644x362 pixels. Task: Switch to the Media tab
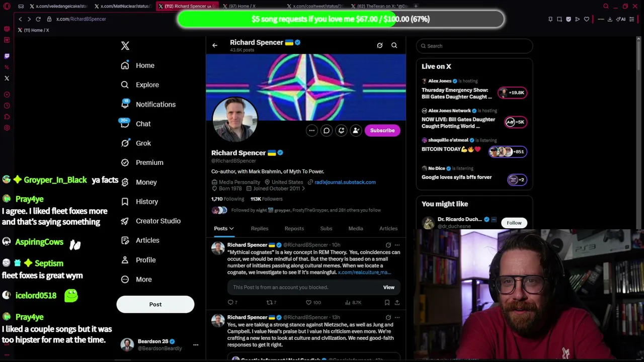356,229
